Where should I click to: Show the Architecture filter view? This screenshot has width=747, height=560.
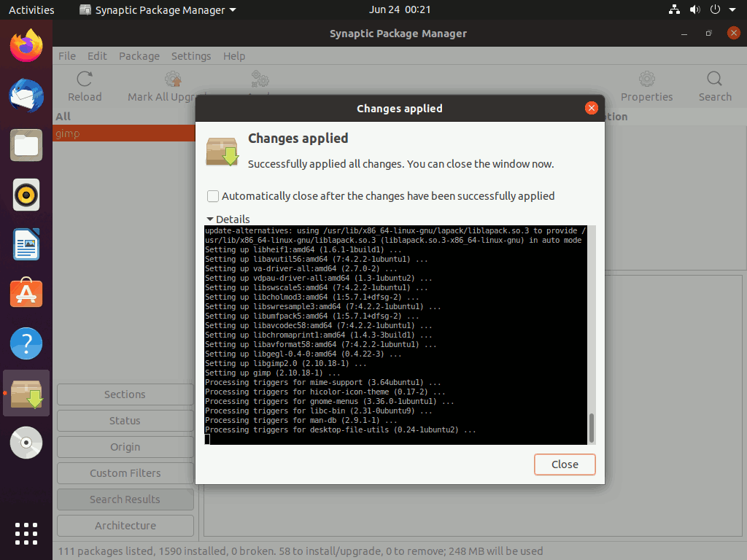coord(125,525)
